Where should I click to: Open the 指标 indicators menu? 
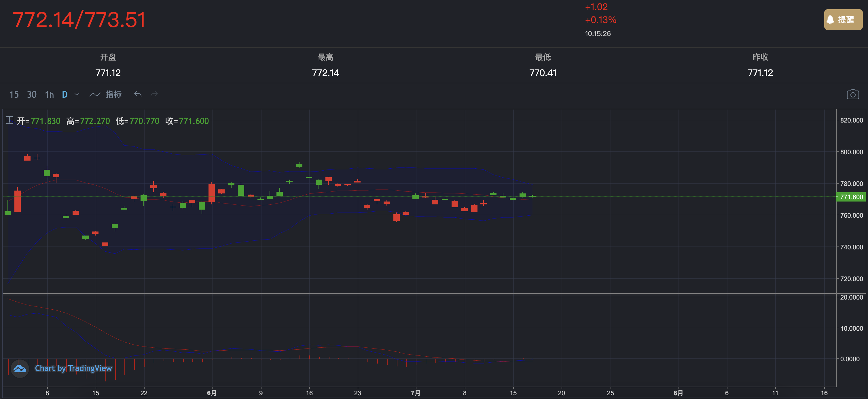click(113, 95)
